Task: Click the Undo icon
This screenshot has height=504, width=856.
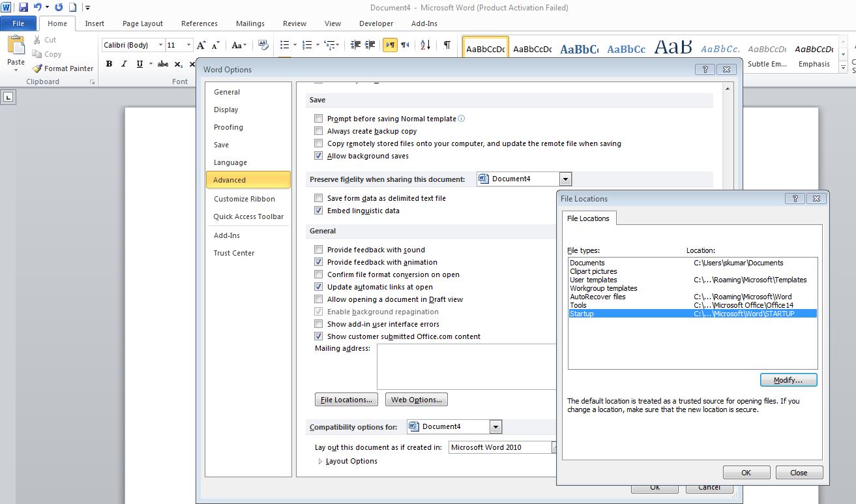Action: [x=37, y=7]
